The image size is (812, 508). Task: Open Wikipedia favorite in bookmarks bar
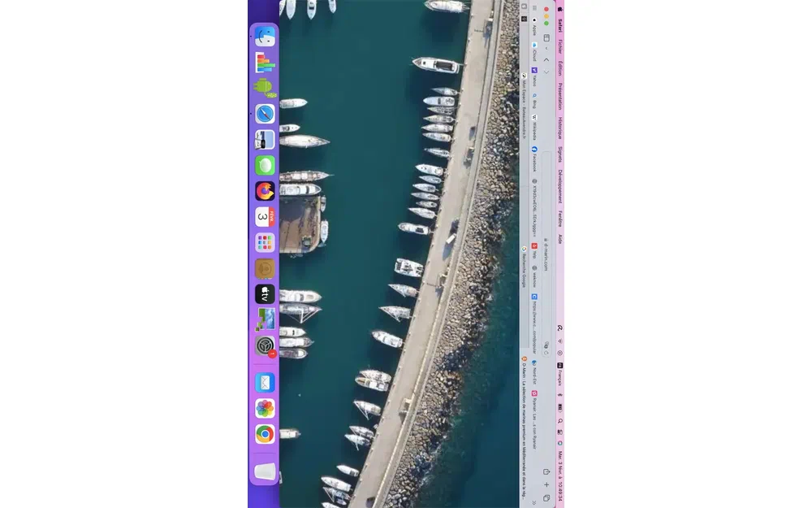(534, 126)
